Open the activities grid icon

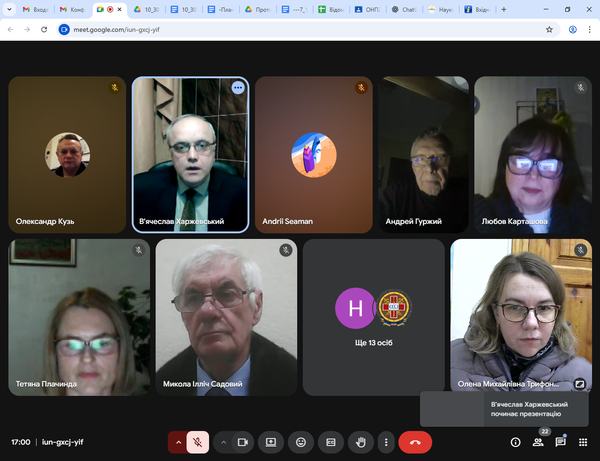click(582, 441)
